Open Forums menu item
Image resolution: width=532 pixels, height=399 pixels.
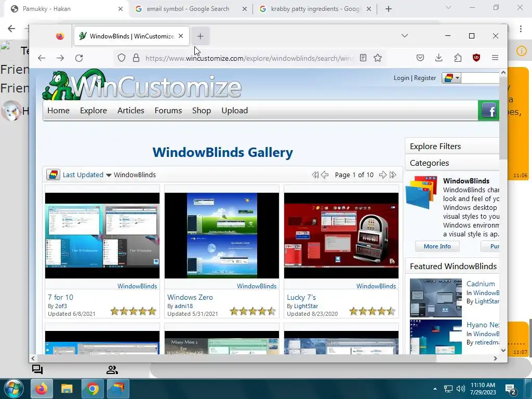tap(168, 111)
